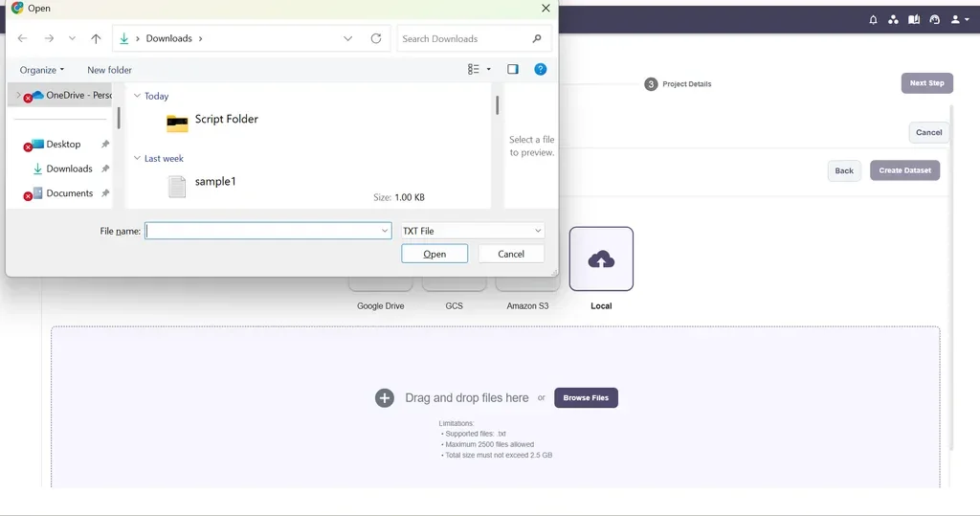The image size is (980, 516).
Task: Collapse the Last week group
Action: (137, 158)
